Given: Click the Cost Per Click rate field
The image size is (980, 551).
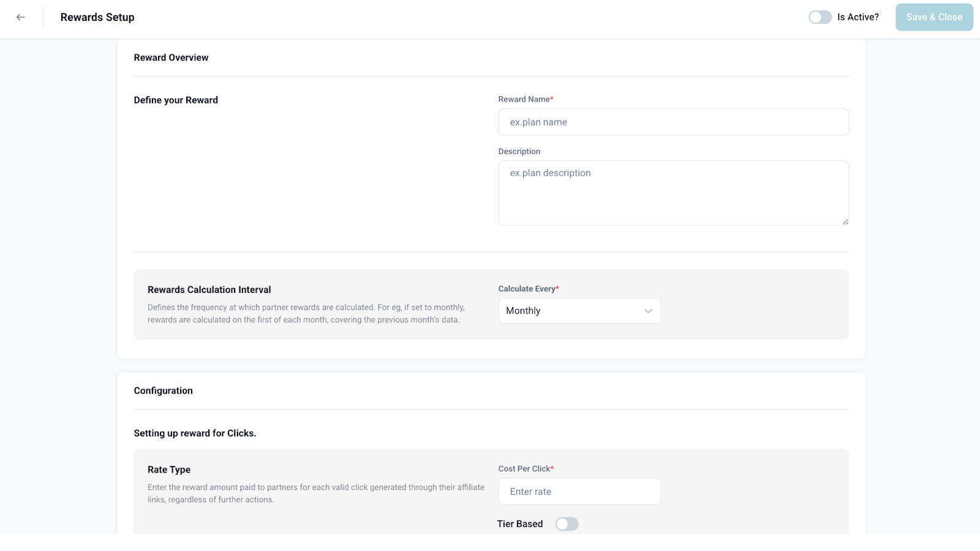Looking at the screenshot, I should pos(579,492).
